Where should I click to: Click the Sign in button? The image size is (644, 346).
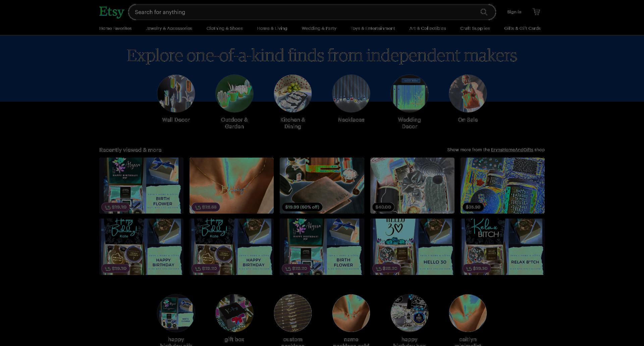[514, 12]
